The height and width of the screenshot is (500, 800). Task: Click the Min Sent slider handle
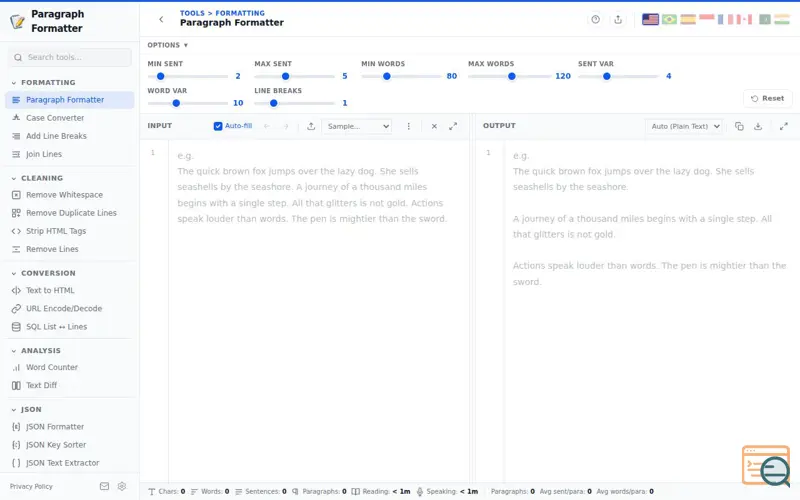(x=161, y=76)
